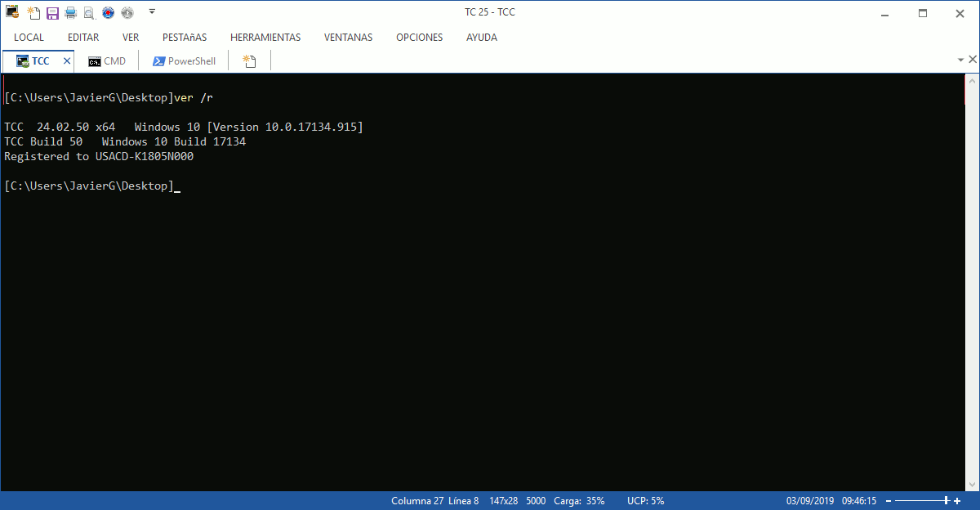Viewport: 980px width, 510px height.
Task: Open the AYUDA menu
Action: [482, 38]
